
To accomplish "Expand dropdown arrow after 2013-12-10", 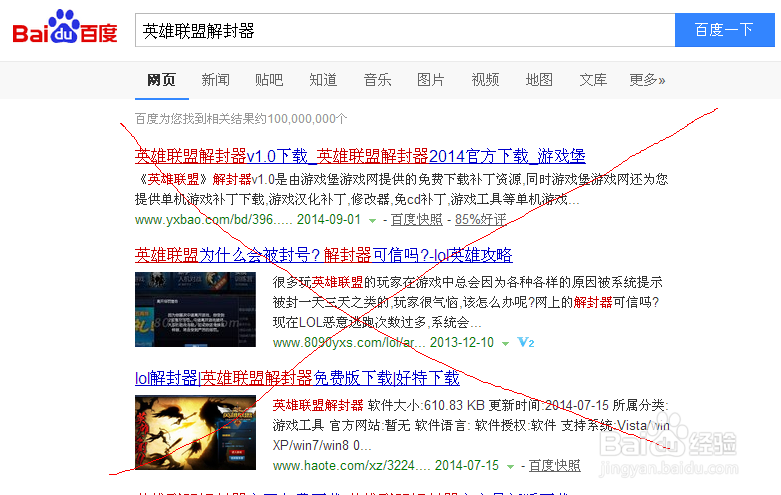I will (x=505, y=344).
